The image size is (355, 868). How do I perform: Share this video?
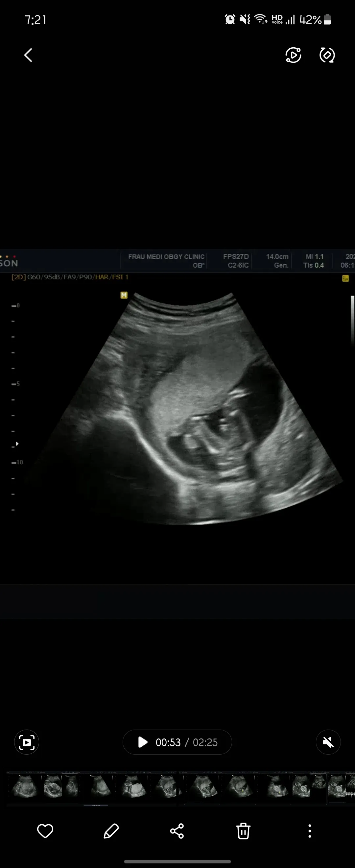click(177, 831)
